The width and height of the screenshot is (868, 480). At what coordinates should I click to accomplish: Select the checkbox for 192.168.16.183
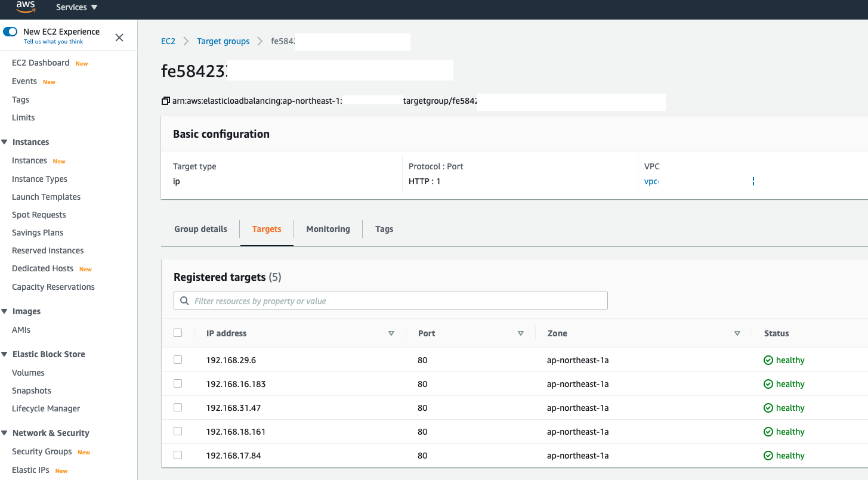[177, 383]
